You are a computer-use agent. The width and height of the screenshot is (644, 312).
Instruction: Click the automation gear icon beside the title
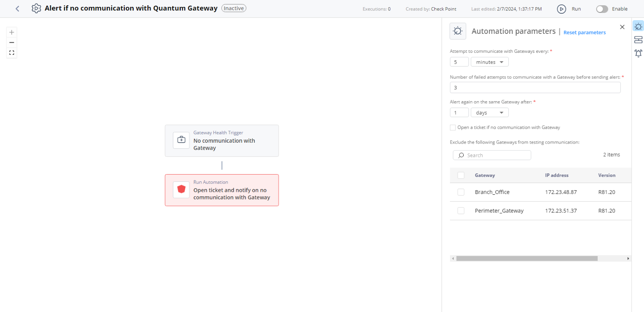click(36, 8)
